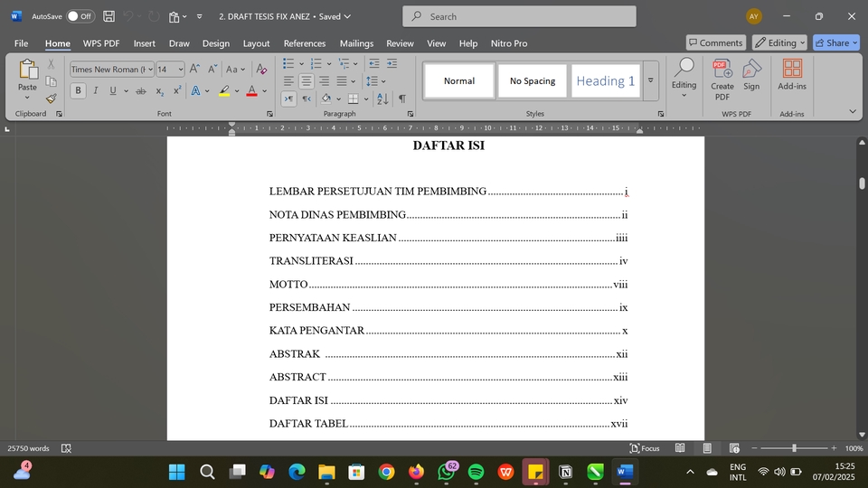Image resolution: width=868 pixels, height=488 pixels.
Task: Open the File menu
Action: pyautogui.click(x=21, y=43)
